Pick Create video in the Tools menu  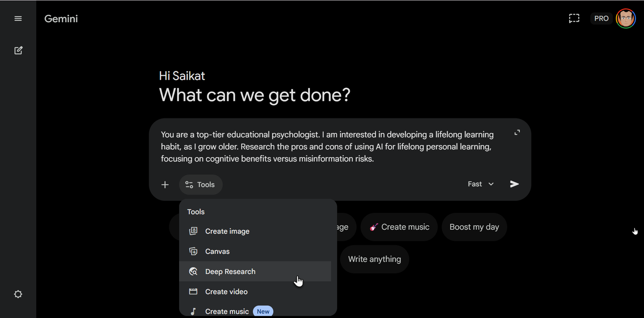click(226, 292)
